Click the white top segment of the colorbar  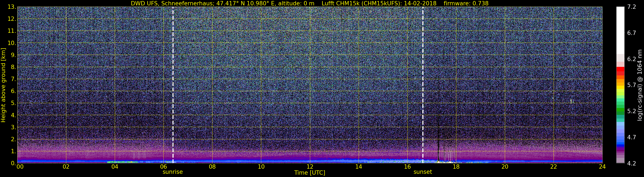point(620,30)
